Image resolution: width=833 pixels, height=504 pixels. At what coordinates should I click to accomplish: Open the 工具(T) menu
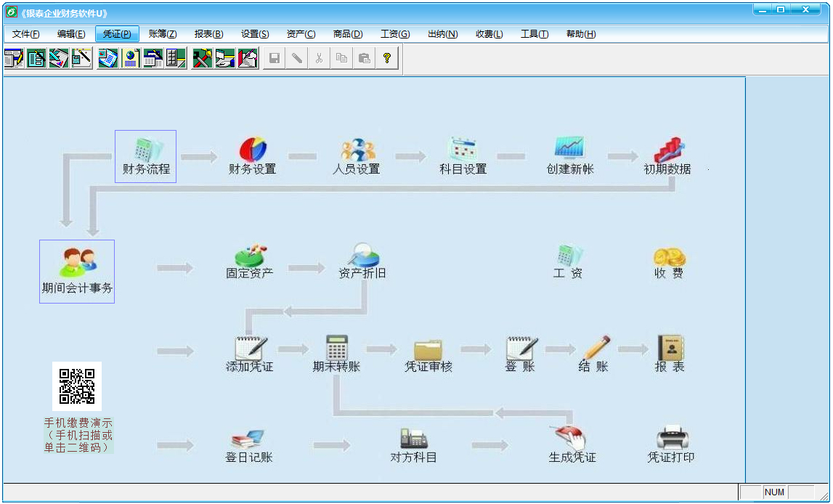pyautogui.click(x=535, y=34)
